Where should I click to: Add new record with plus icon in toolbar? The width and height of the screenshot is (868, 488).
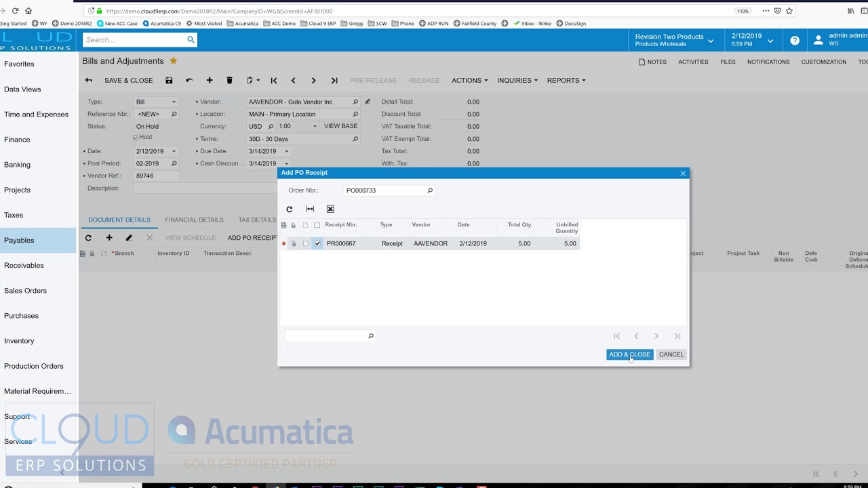click(x=210, y=81)
